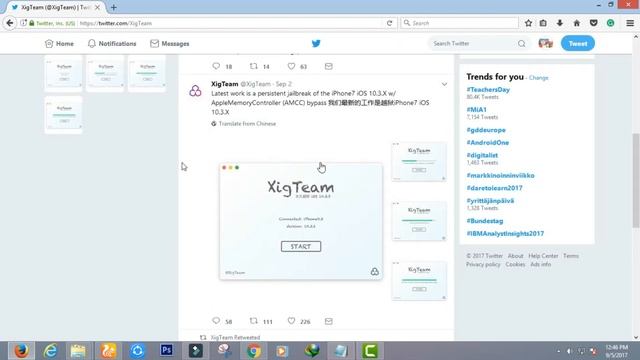Open Camtasia green C taskbar icon
Image resolution: width=640 pixels, height=360 pixels.
pos(370,351)
